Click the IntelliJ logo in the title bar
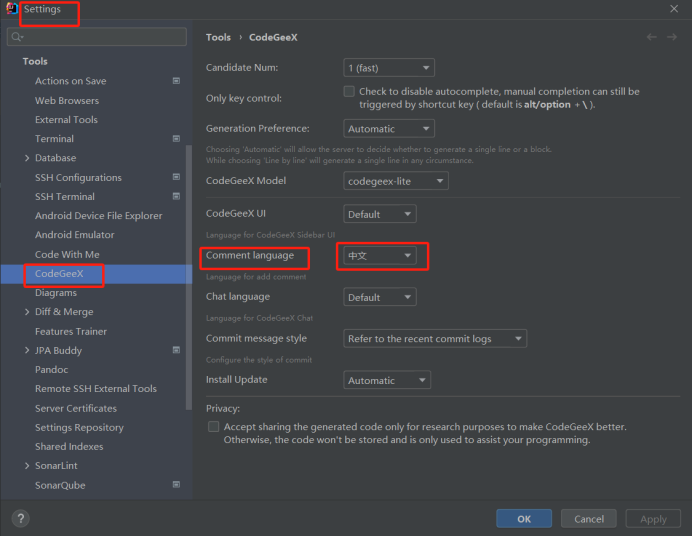 click(x=12, y=8)
